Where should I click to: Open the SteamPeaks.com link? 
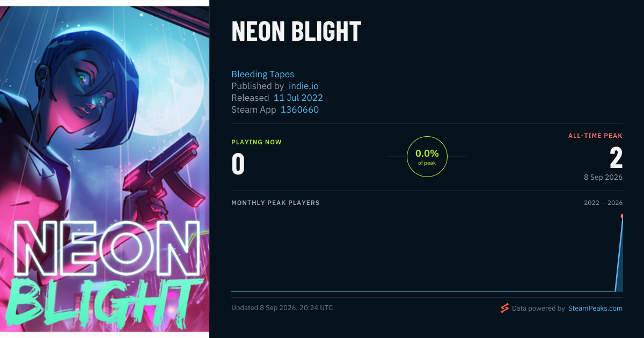tap(595, 308)
